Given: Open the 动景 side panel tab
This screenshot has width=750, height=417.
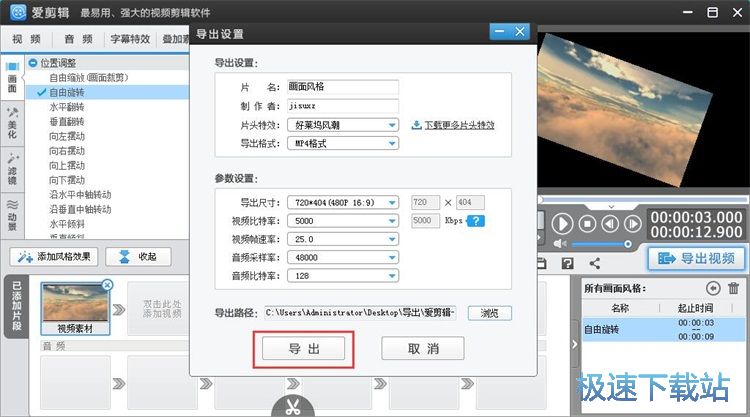Looking at the screenshot, I should (12, 215).
